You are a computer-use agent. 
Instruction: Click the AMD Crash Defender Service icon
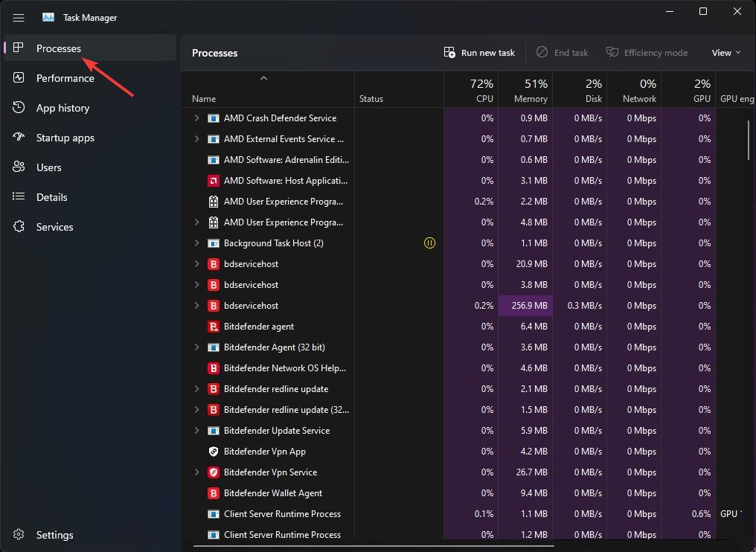click(213, 118)
